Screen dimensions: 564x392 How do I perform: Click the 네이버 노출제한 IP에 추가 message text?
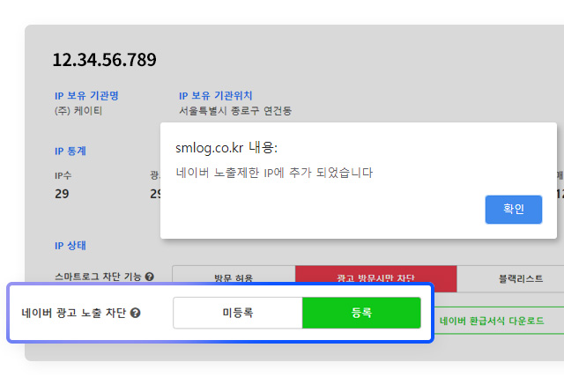coord(274,173)
